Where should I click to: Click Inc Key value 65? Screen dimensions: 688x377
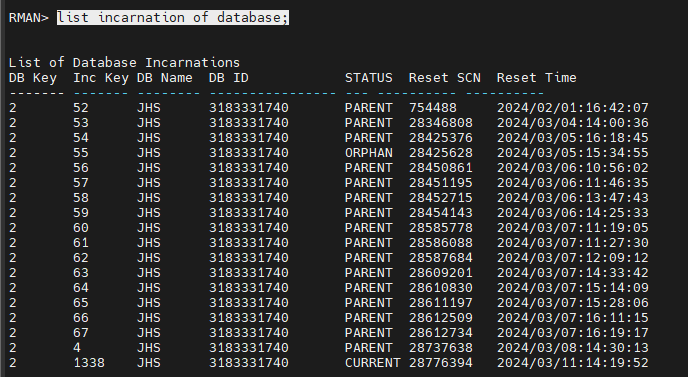point(81,303)
